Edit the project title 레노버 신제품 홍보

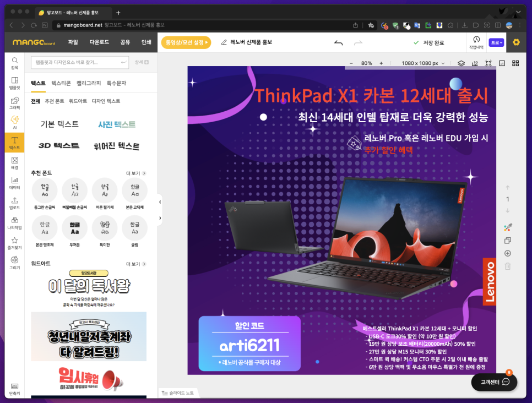click(x=251, y=42)
